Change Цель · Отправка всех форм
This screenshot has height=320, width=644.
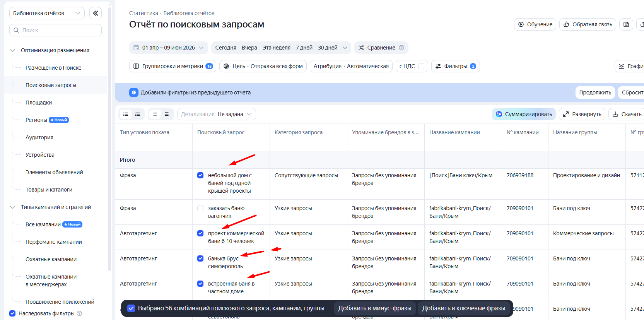263,66
